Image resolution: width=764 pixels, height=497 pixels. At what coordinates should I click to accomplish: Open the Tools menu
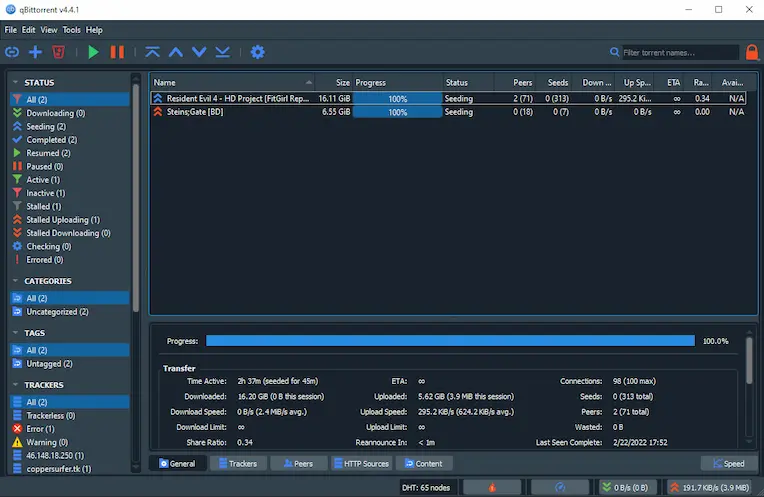(71, 30)
